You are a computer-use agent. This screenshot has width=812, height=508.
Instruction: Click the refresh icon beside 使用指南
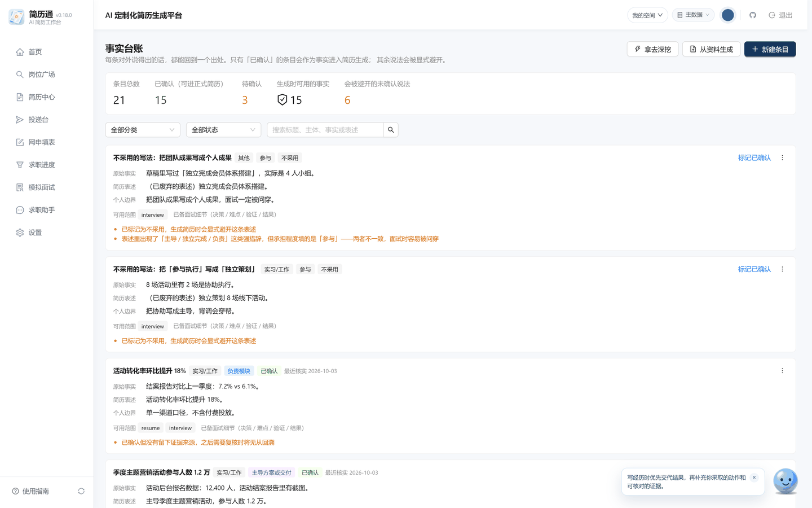(81, 491)
